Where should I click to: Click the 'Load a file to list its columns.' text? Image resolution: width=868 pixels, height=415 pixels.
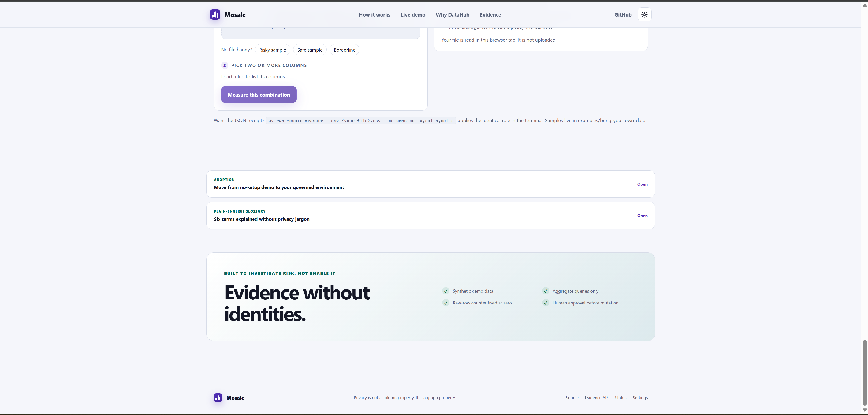click(253, 76)
